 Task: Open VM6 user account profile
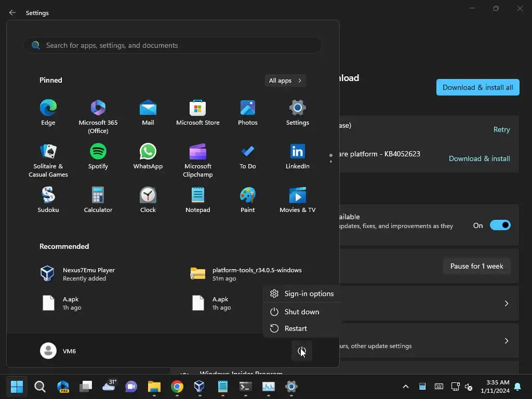pos(58,351)
